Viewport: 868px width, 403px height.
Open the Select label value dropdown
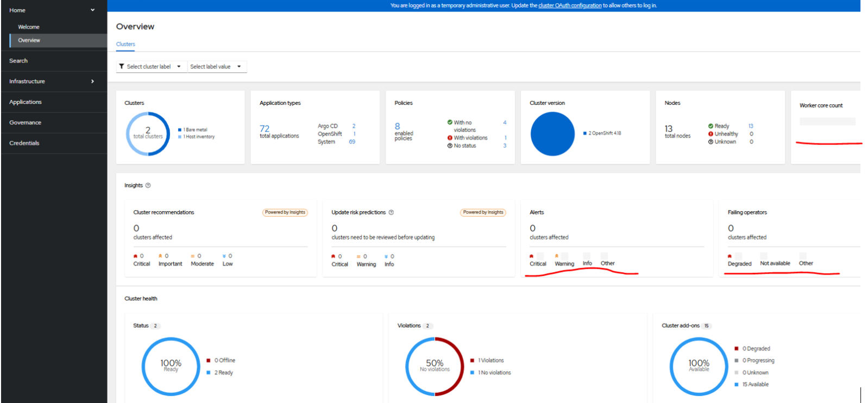[x=216, y=67]
